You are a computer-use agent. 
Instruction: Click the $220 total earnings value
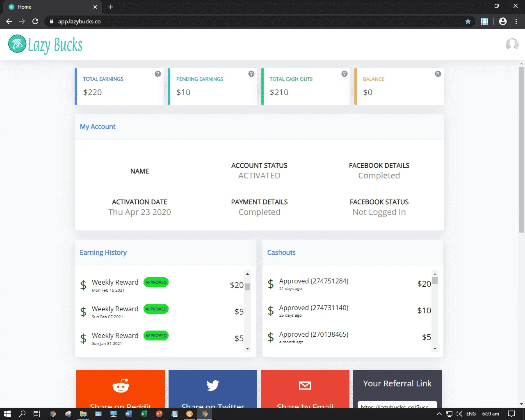93,92
